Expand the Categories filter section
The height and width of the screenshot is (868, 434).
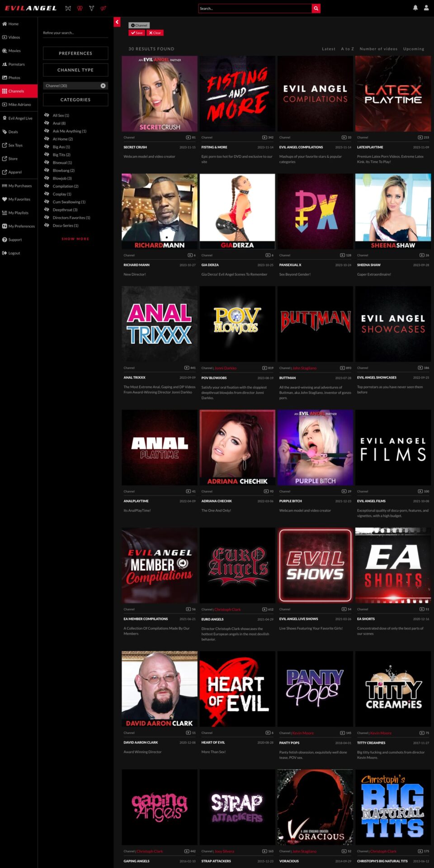75,99
